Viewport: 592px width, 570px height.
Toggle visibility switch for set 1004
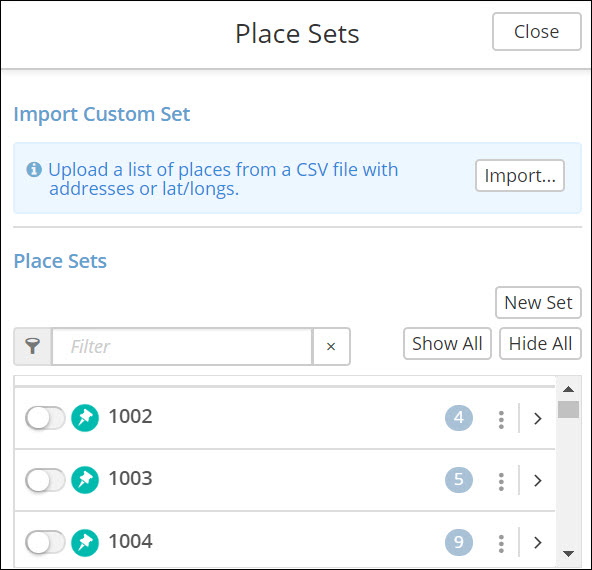tap(45, 542)
